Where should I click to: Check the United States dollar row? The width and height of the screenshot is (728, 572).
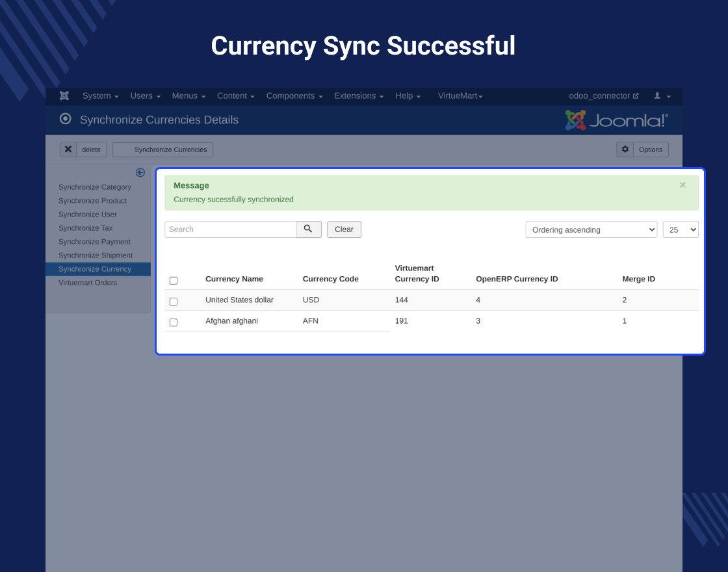point(174,302)
